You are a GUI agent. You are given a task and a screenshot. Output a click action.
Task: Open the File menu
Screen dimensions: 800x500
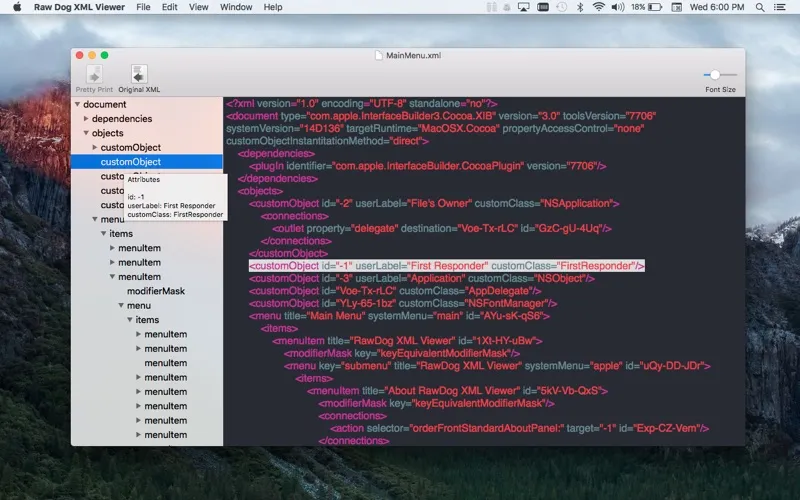143,7
